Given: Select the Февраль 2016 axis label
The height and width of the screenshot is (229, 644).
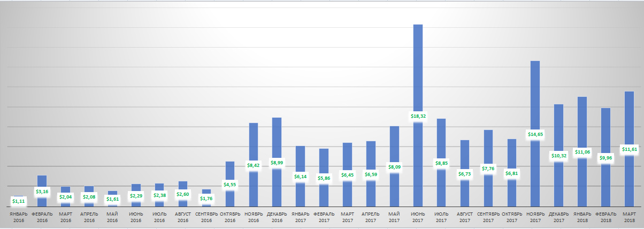Looking at the screenshot, I should tap(42, 217).
